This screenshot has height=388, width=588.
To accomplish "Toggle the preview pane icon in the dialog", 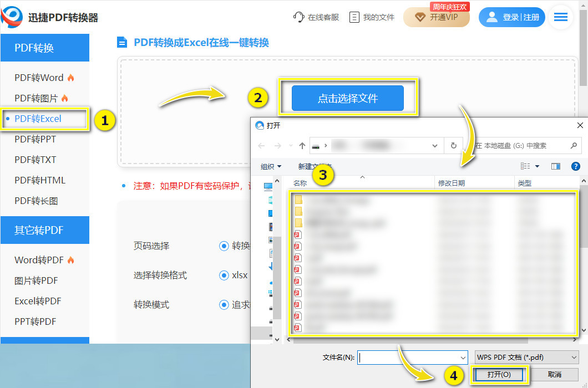I will 556,166.
